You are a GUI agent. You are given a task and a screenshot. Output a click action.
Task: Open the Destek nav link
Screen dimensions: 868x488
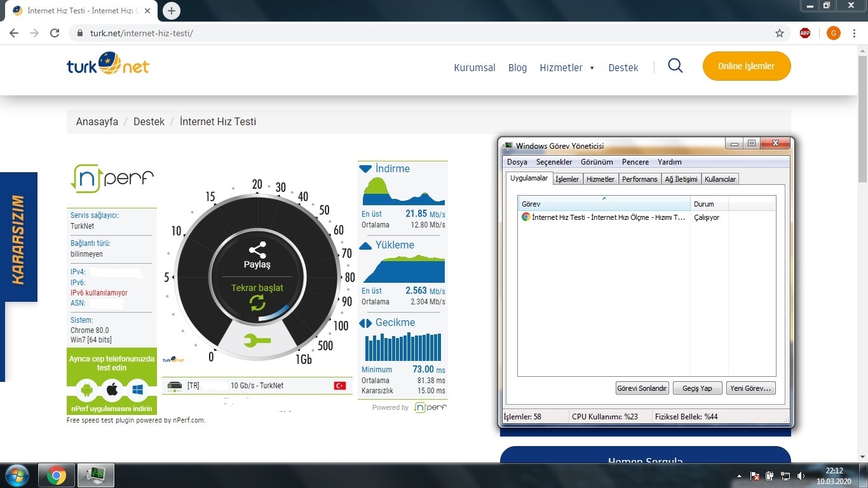click(x=623, y=67)
